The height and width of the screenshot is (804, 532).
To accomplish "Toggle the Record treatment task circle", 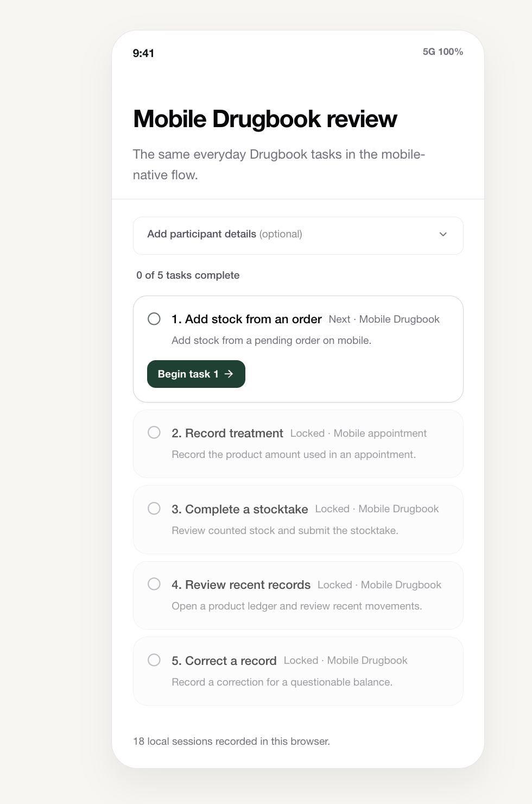I will coord(154,432).
